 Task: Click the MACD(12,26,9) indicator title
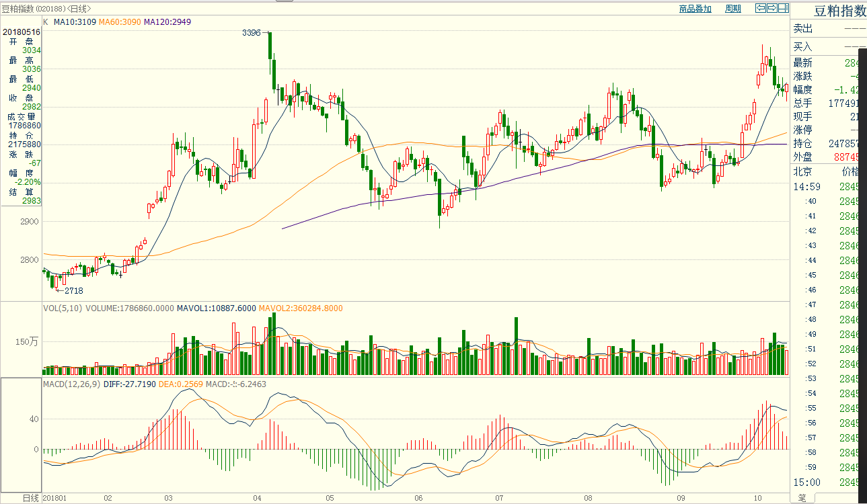pyautogui.click(x=72, y=384)
